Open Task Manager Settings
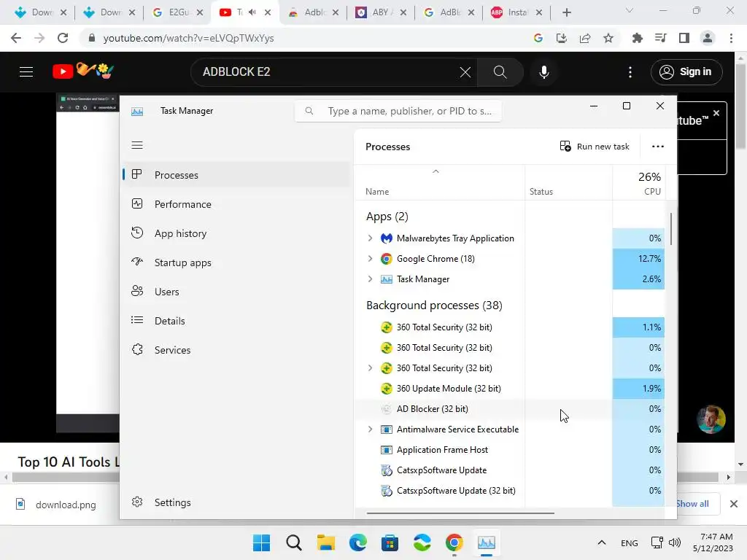Image resolution: width=747 pixels, height=560 pixels. [236, 502]
